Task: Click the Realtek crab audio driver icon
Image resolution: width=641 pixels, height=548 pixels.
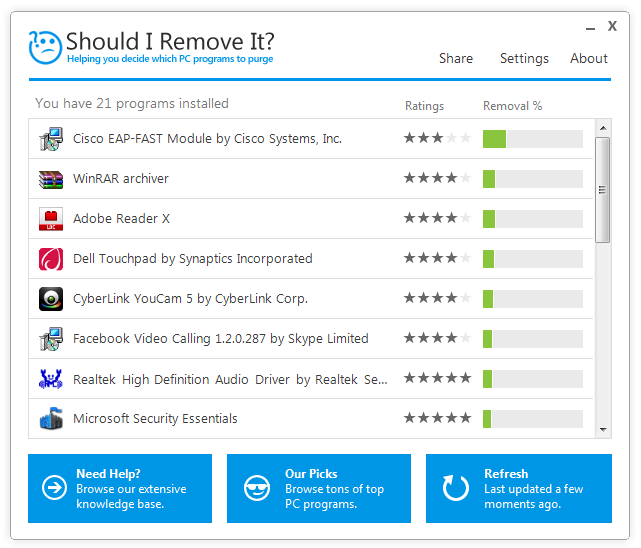Action: 51,379
